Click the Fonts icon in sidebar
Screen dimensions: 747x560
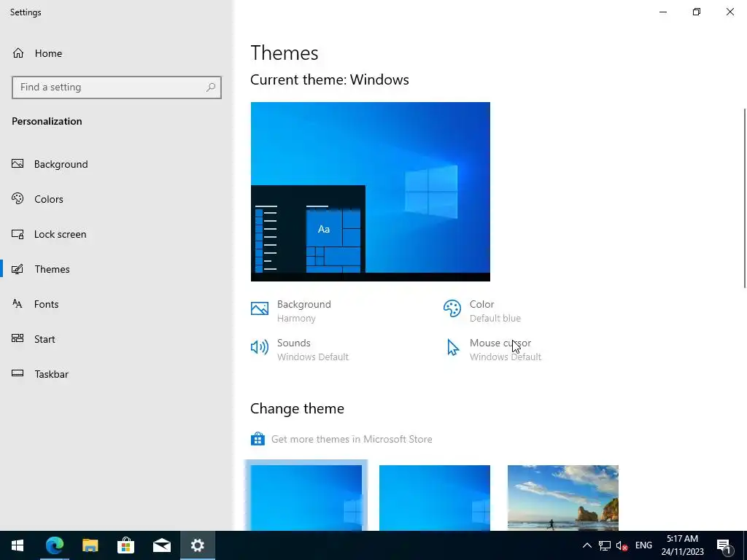click(18, 304)
